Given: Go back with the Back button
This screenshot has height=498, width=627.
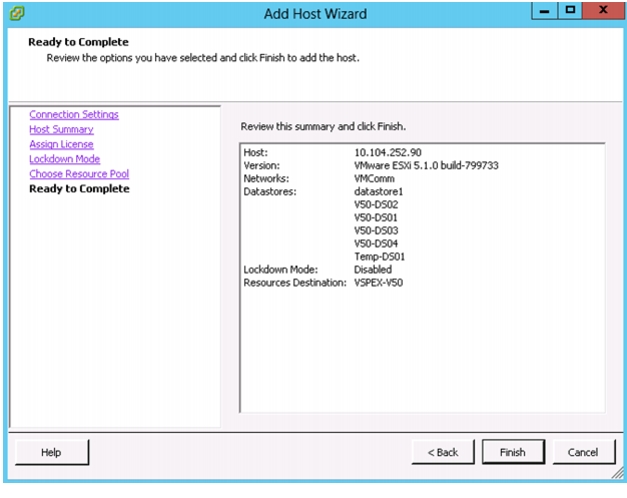Looking at the screenshot, I should coord(443,452).
